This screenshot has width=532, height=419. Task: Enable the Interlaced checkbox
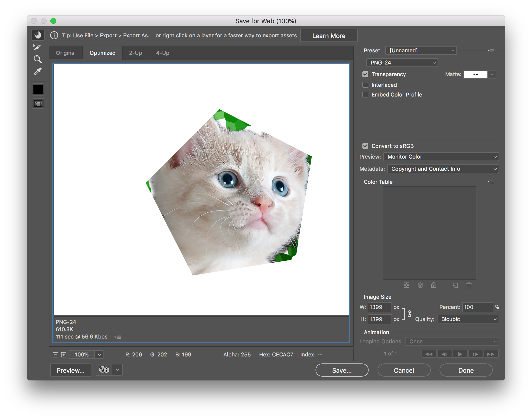pos(365,85)
